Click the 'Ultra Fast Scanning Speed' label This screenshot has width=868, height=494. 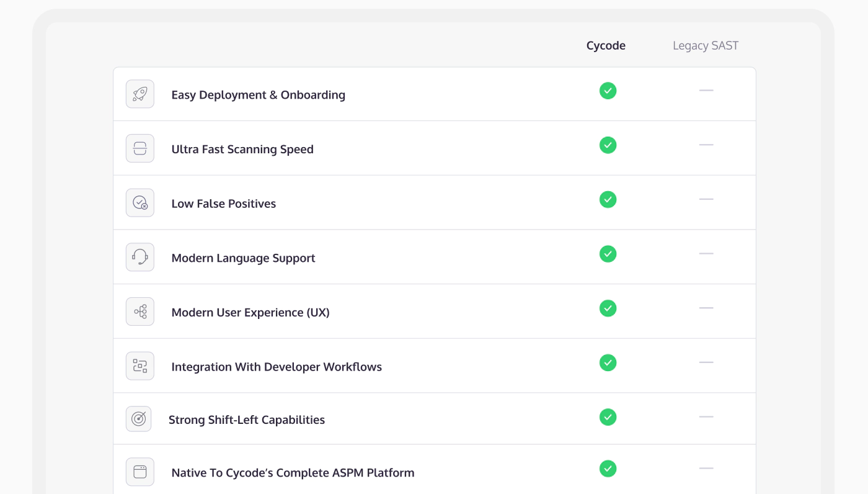click(x=242, y=150)
